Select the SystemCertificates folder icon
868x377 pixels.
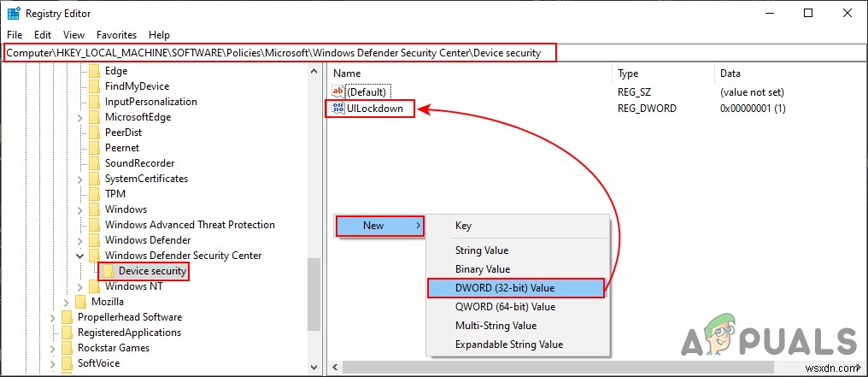94,179
